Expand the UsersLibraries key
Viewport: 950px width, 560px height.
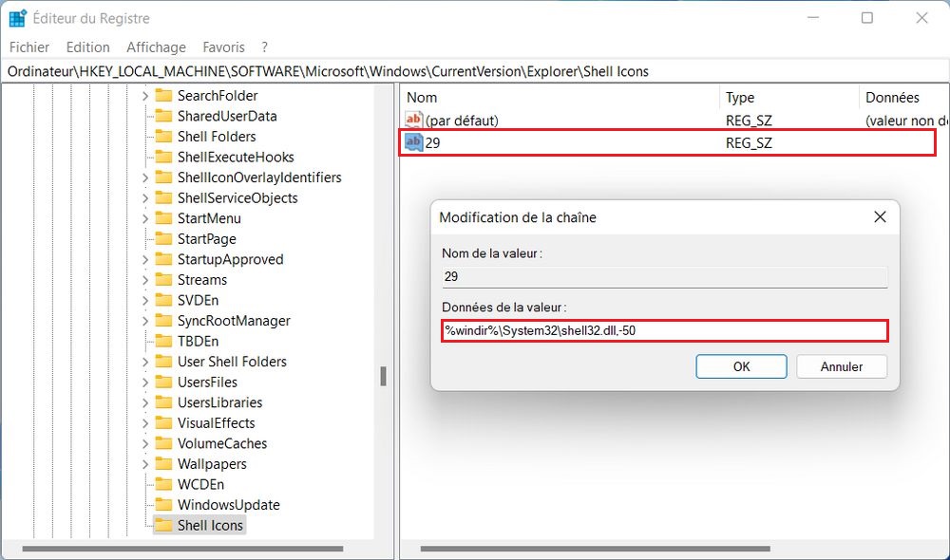[x=144, y=402]
